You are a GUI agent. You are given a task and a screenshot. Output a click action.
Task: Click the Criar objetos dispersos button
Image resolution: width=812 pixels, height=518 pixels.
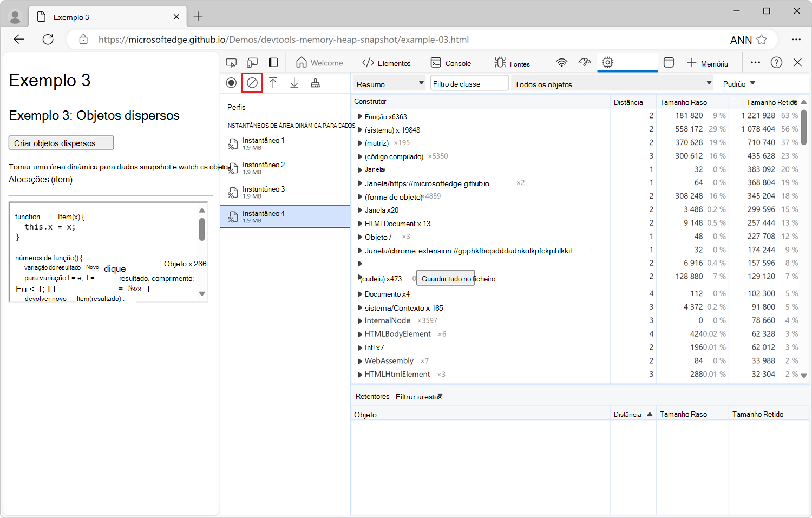click(x=61, y=143)
